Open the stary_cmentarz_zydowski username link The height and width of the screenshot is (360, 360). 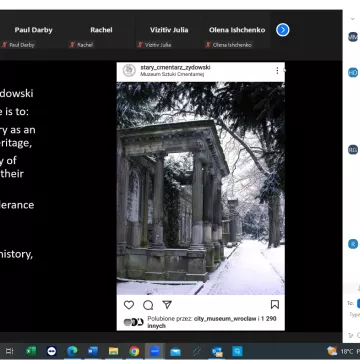point(175,68)
